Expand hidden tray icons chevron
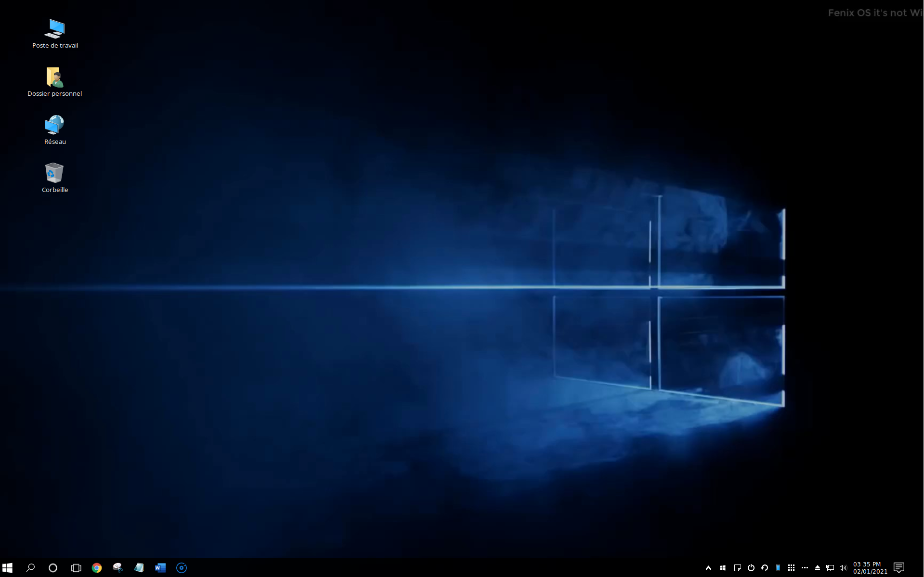 tap(708, 568)
